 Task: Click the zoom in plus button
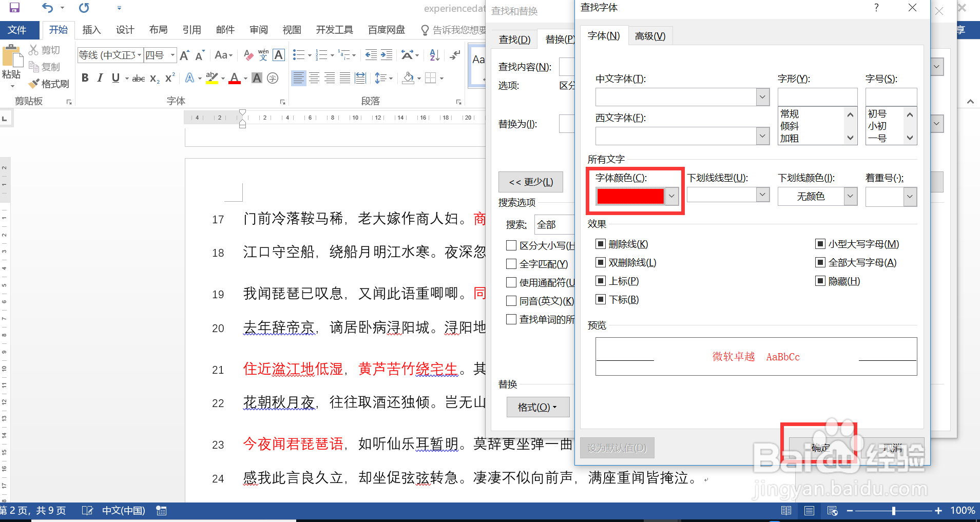pyautogui.click(x=938, y=511)
